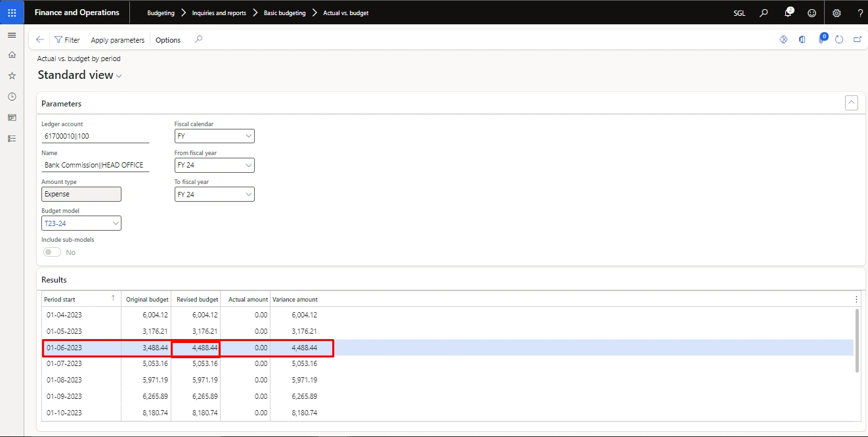Image resolution: width=868 pixels, height=437 pixels.
Task: Click revised budget 4,488.44 cell
Action: click(196, 348)
